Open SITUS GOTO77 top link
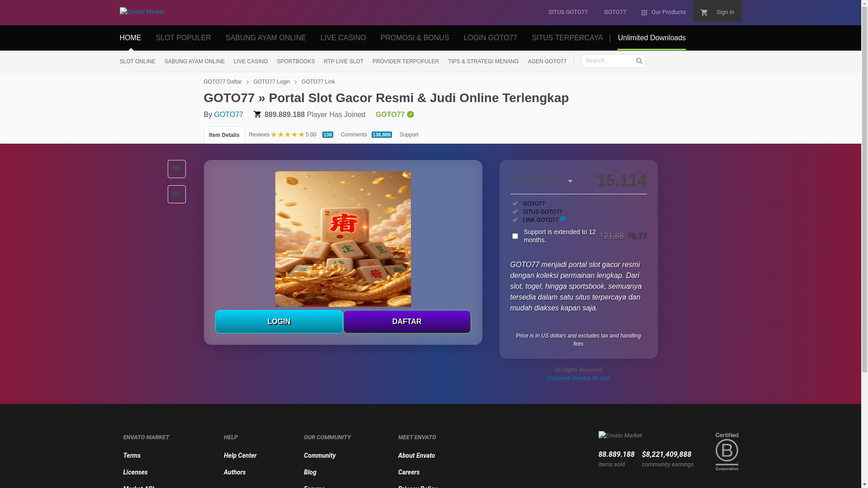This screenshot has width=868, height=488. pos(568,12)
